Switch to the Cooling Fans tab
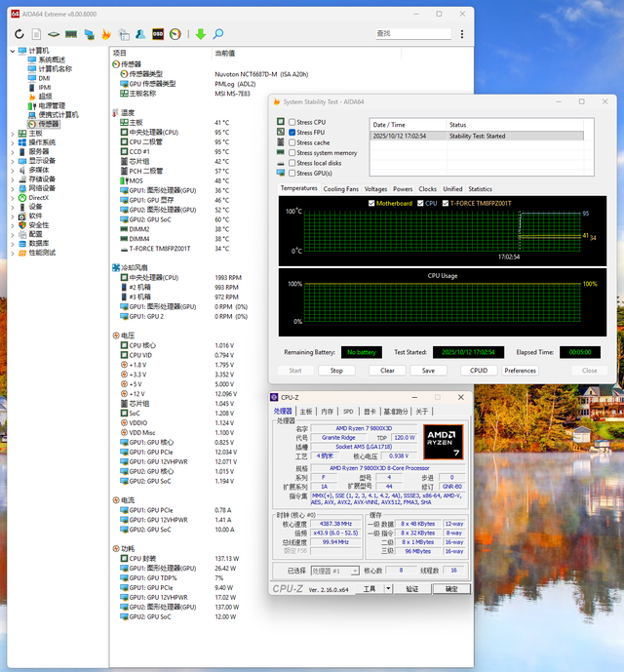 pos(340,189)
